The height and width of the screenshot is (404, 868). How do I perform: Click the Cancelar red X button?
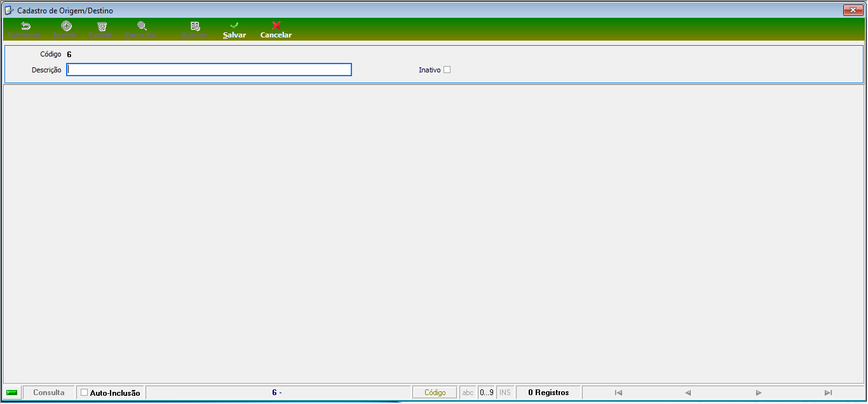[x=276, y=30]
